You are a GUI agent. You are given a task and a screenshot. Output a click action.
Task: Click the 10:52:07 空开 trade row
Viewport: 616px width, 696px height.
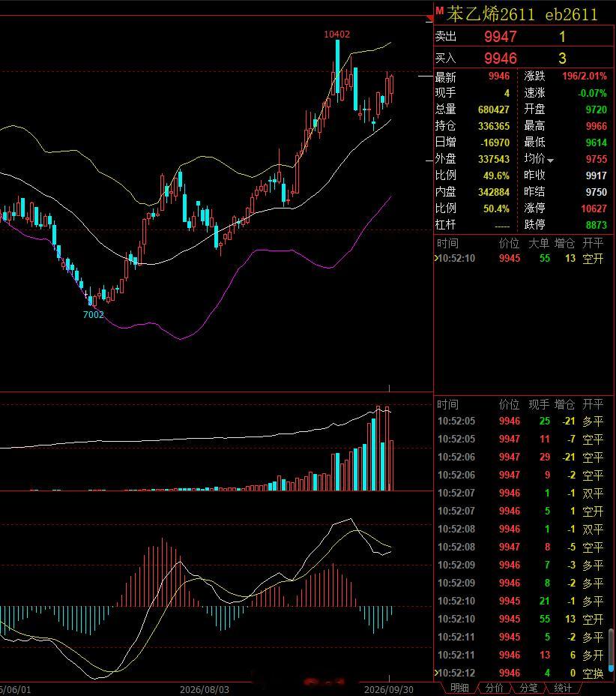click(x=521, y=511)
